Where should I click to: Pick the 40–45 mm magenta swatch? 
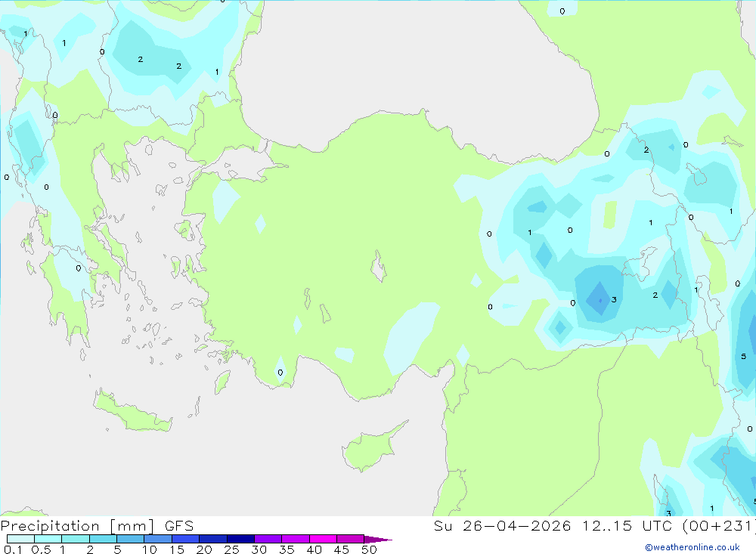coord(323,539)
